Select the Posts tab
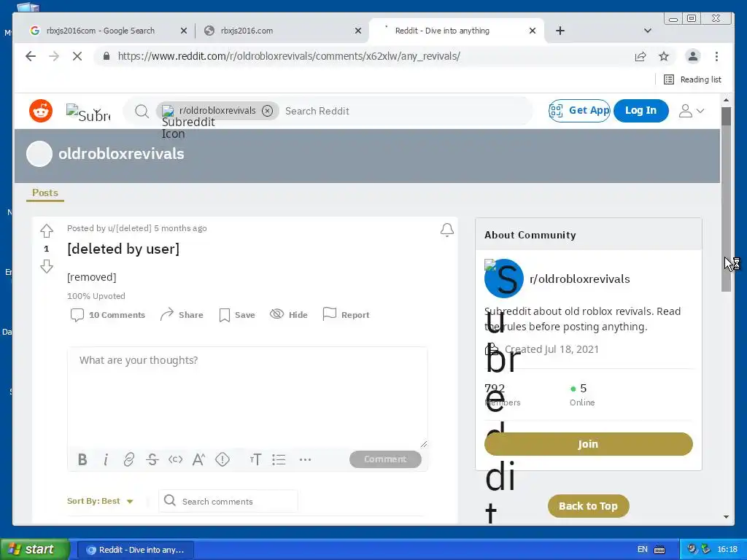 (x=45, y=192)
